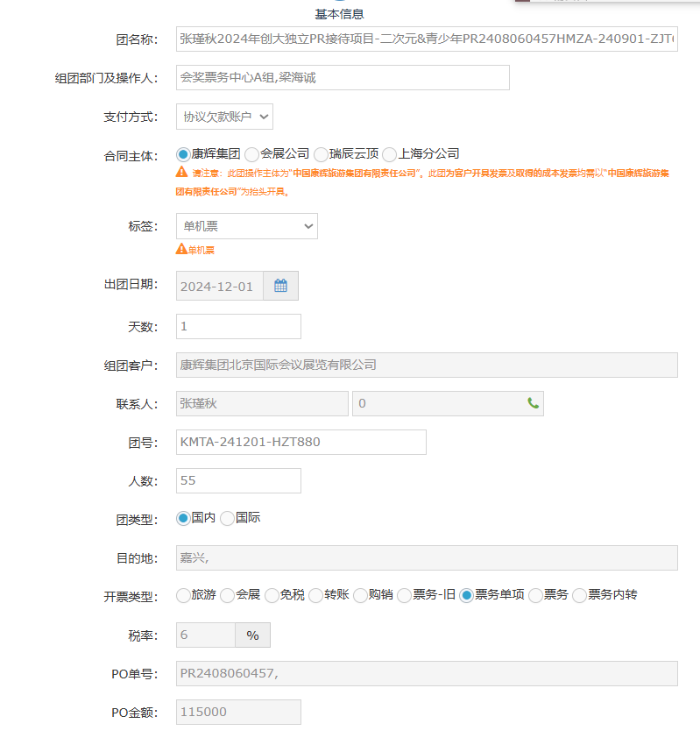Click the 出团日期 date text field

[220, 287]
